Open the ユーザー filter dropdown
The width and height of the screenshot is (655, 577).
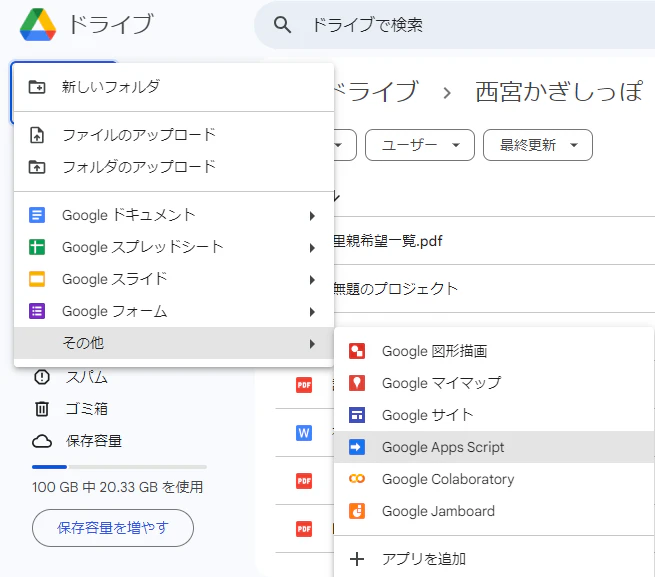pos(420,145)
